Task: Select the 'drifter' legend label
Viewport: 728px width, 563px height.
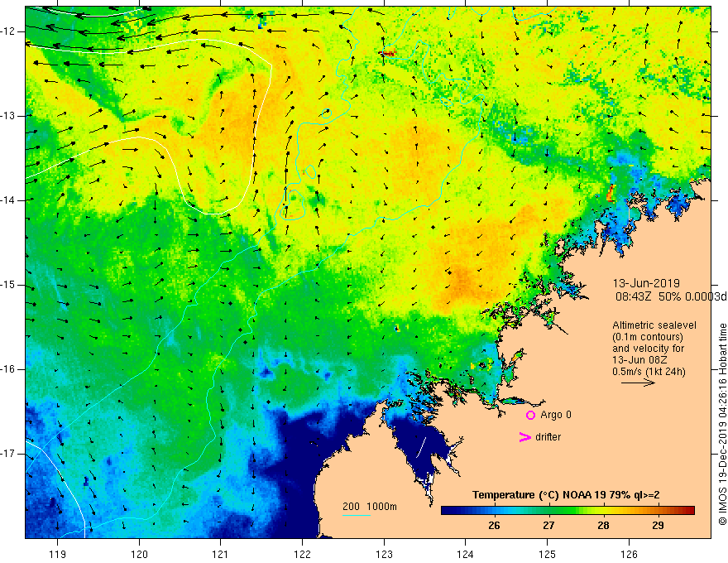Action: tap(548, 437)
